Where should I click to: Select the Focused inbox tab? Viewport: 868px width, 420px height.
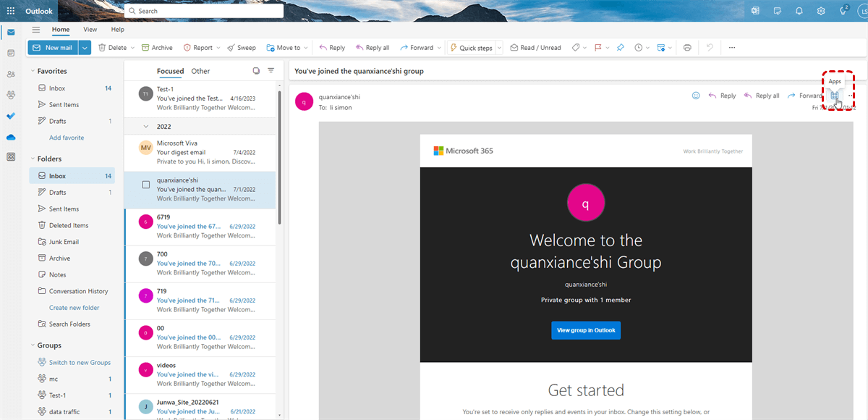(x=170, y=71)
